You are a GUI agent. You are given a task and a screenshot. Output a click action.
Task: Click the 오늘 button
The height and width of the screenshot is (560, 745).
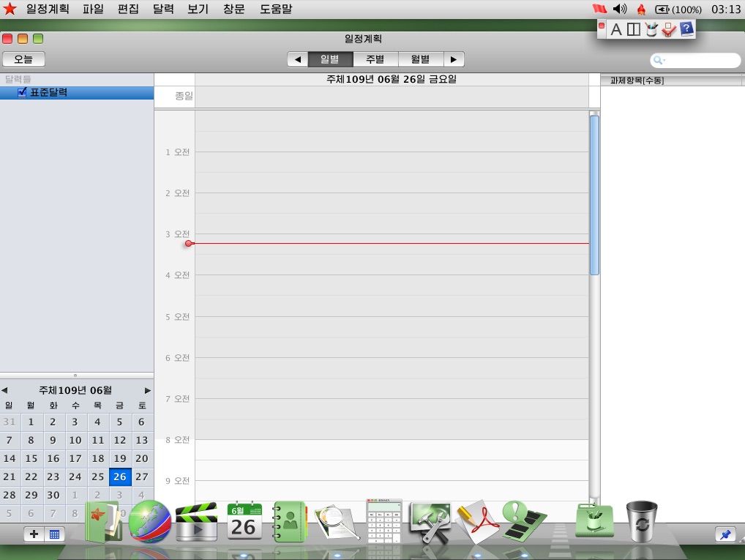[x=23, y=59]
